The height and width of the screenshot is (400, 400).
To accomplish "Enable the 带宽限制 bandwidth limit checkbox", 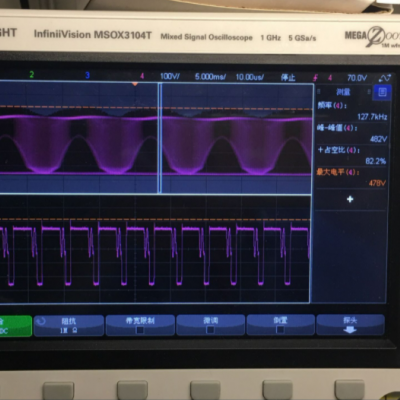I will (x=140, y=330).
